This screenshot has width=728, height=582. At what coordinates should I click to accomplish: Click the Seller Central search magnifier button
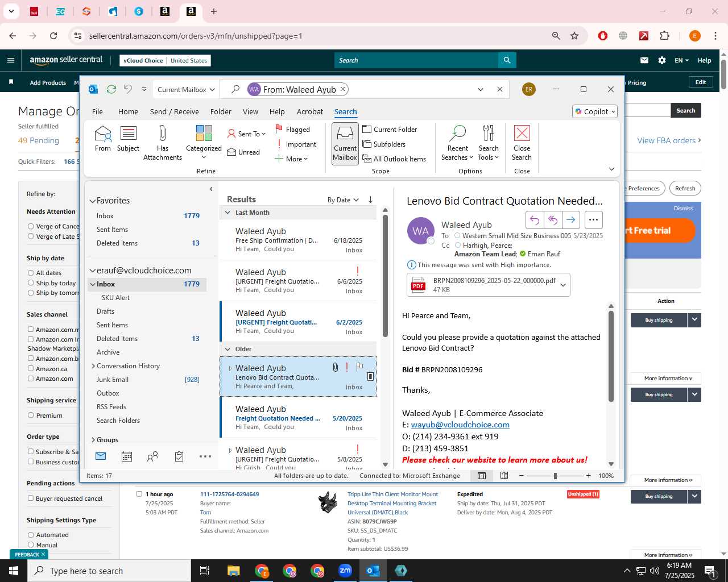[x=507, y=60]
